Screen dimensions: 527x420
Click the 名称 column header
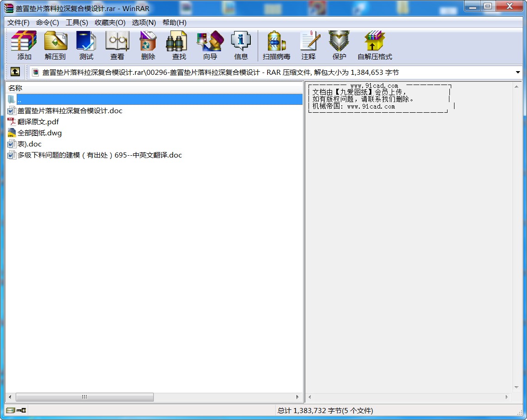click(x=15, y=88)
